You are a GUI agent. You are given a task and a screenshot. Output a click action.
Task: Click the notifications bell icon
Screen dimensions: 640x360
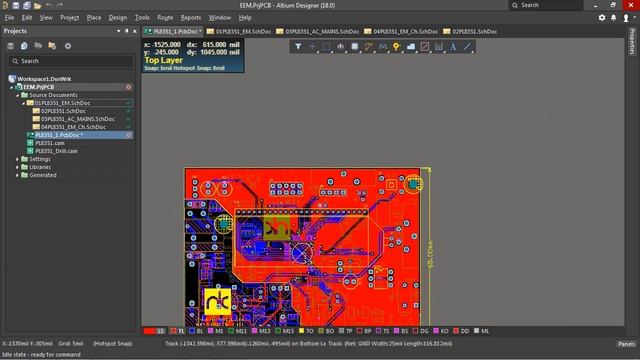click(613, 18)
